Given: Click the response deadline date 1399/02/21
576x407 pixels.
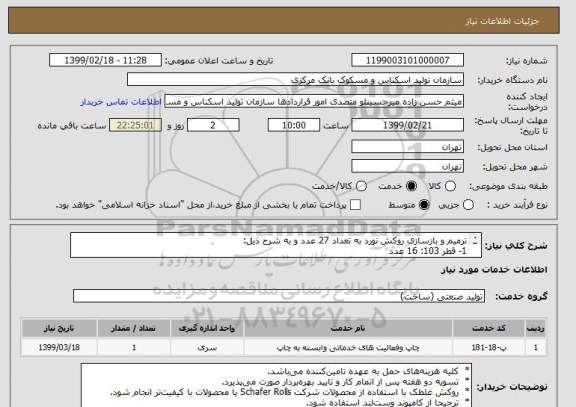Looking at the screenshot, I should point(407,125).
